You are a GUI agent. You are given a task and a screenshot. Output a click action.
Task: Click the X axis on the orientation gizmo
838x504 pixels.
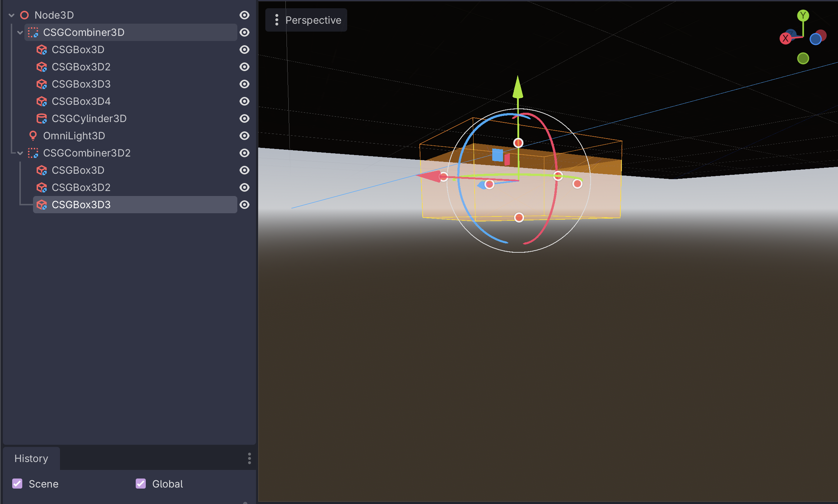tap(785, 38)
